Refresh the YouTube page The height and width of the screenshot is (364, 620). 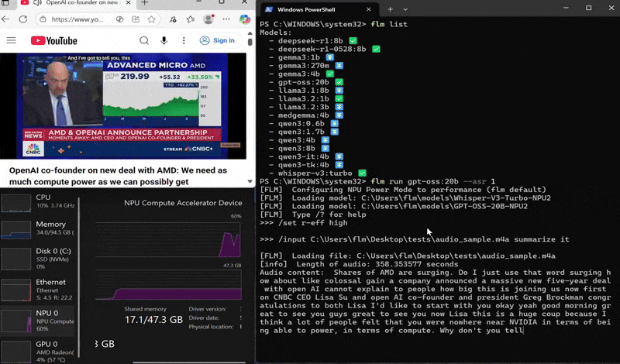click(x=23, y=19)
